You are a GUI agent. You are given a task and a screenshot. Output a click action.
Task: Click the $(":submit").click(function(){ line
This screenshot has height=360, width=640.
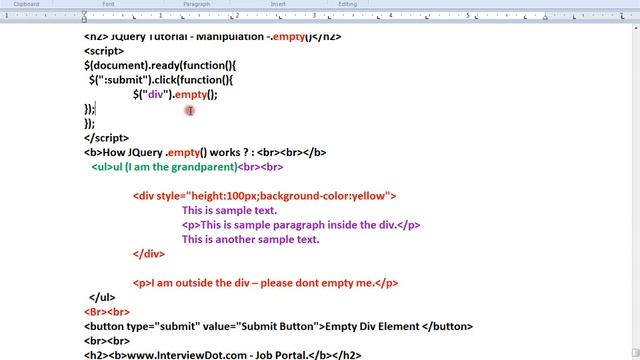coord(161,80)
